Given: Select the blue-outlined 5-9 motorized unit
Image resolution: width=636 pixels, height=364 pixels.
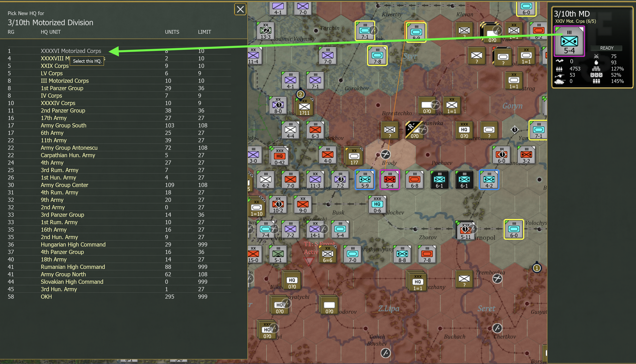Looking at the screenshot, I should point(365,180).
